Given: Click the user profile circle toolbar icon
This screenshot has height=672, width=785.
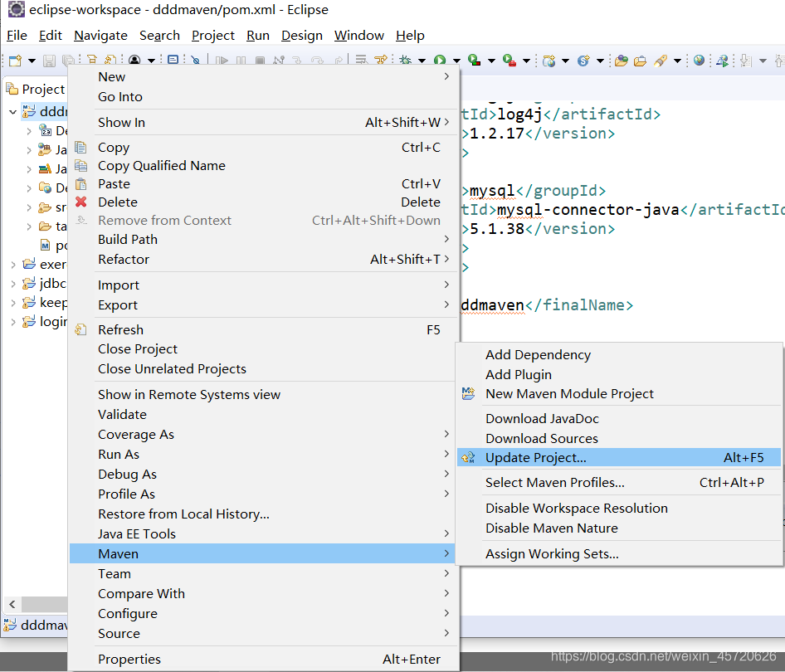Looking at the screenshot, I should pyautogui.click(x=134, y=61).
